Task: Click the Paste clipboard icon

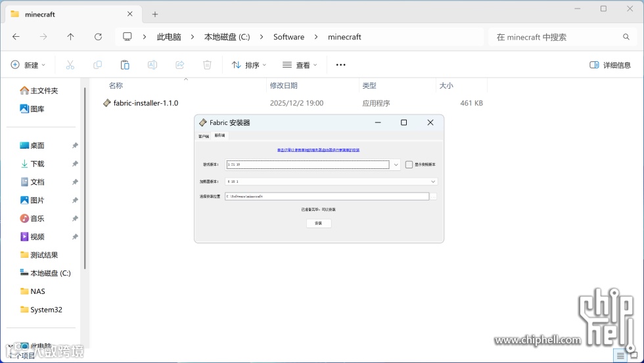Action: 125,64
